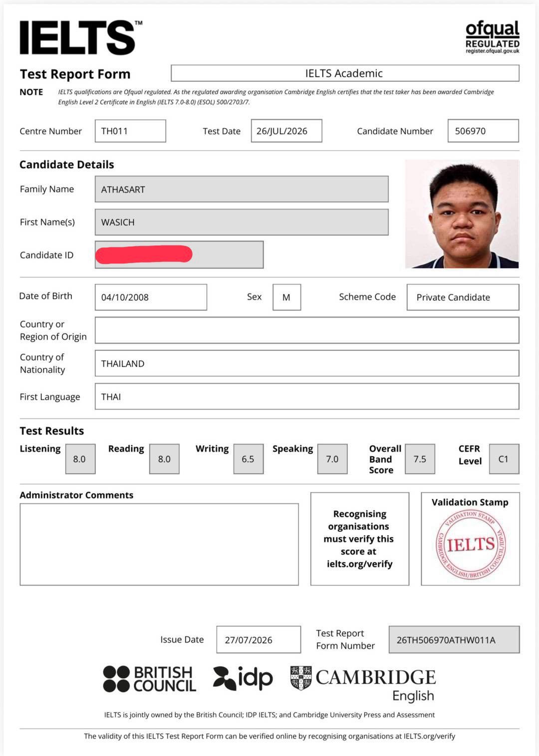Click the Centre Number field TH011
Image resolution: width=539 pixels, height=756 pixels.
tap(130, 131)
